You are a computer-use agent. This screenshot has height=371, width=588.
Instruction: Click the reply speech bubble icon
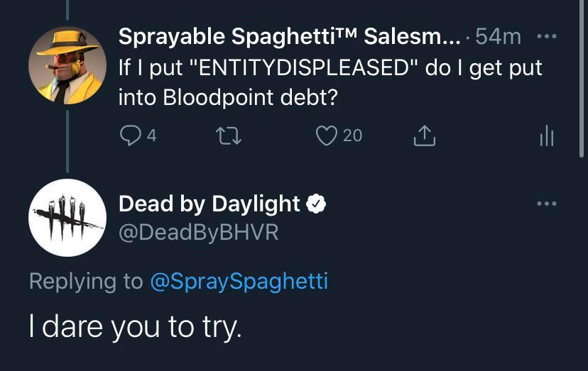pos(131,135)
